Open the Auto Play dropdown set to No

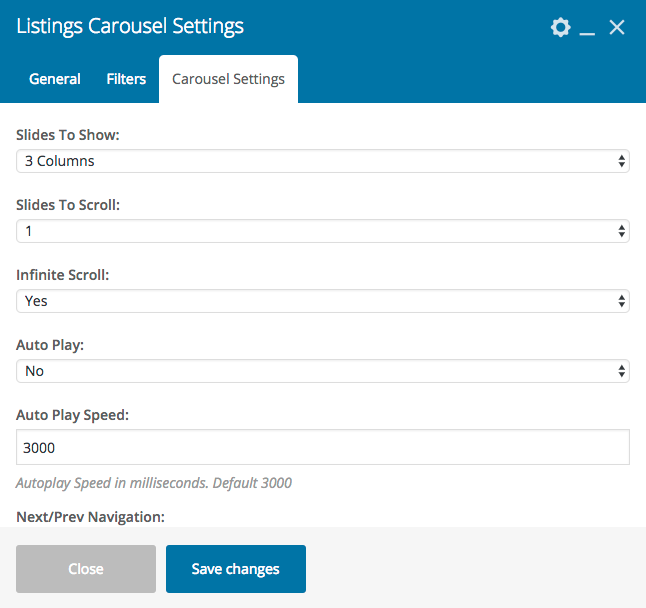[x=323, y=371]
